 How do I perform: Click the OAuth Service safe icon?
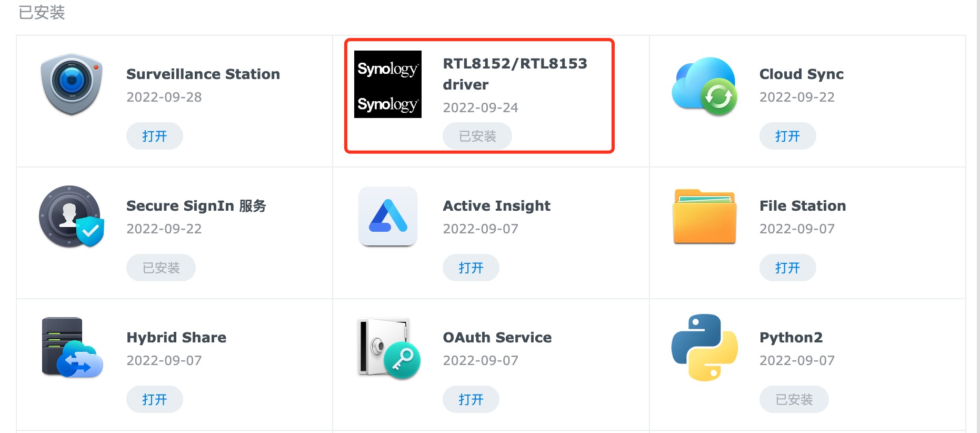(388, 348)
